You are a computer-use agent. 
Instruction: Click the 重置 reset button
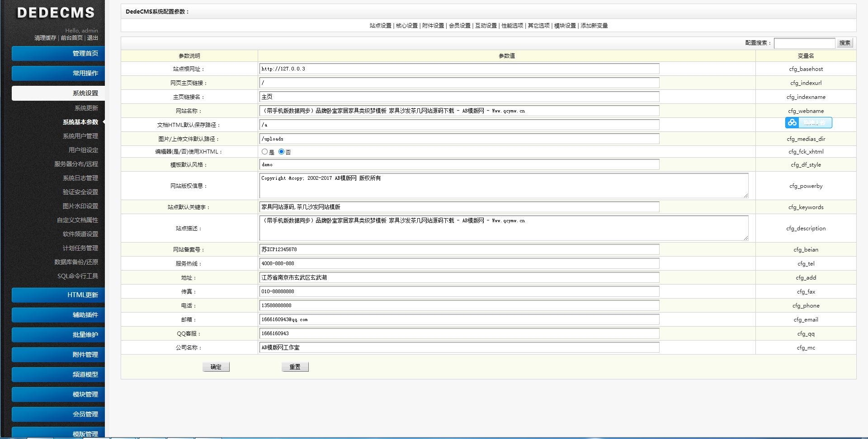(295, 367)
